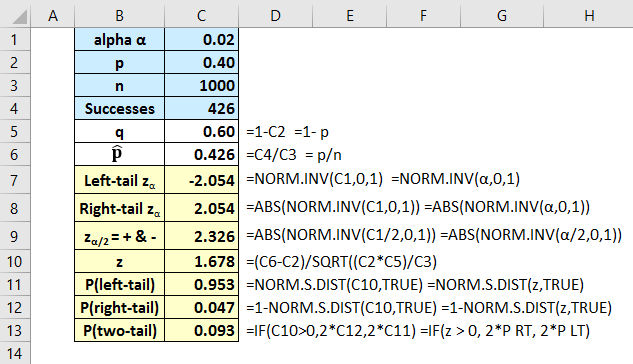Select row 3 header
The width and height of the screenshot is (633, 364).
(x=15, y=86)
